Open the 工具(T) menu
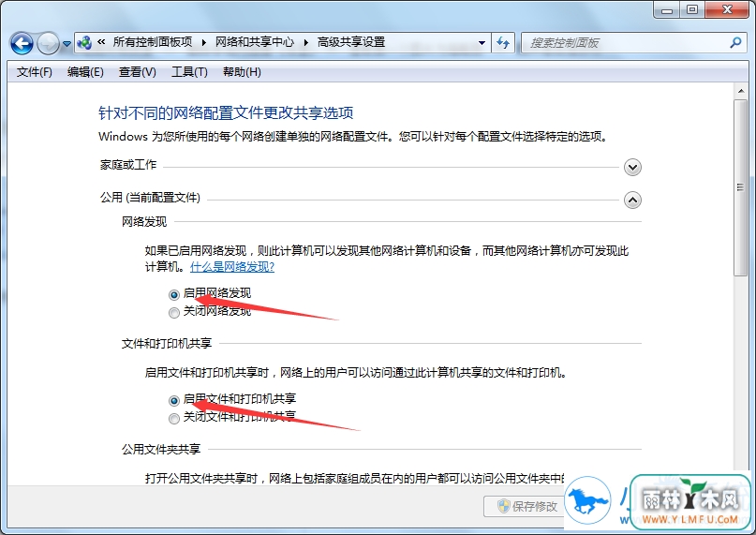756x535 pixels. pos(189,72)
